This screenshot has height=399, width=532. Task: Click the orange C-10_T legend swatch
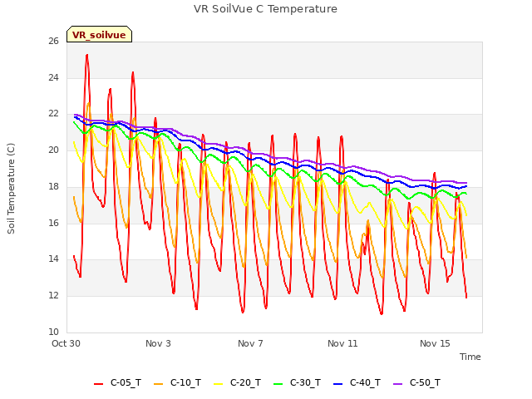(158, 384)
